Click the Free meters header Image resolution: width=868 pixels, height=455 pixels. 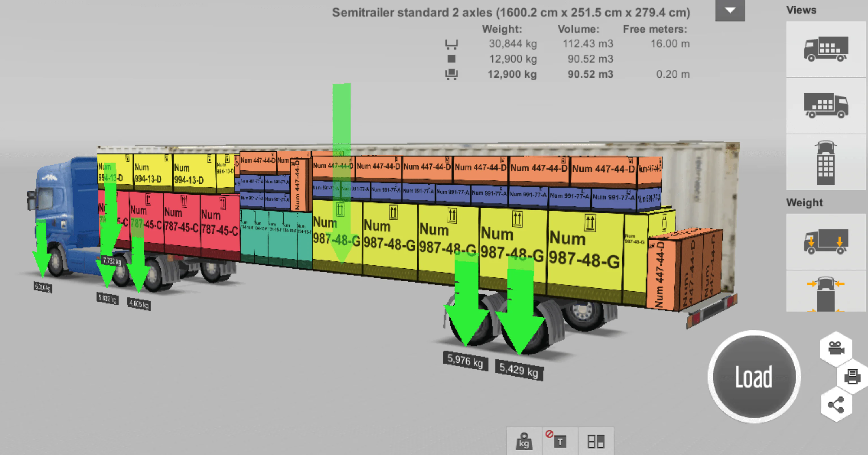[655, 29]
